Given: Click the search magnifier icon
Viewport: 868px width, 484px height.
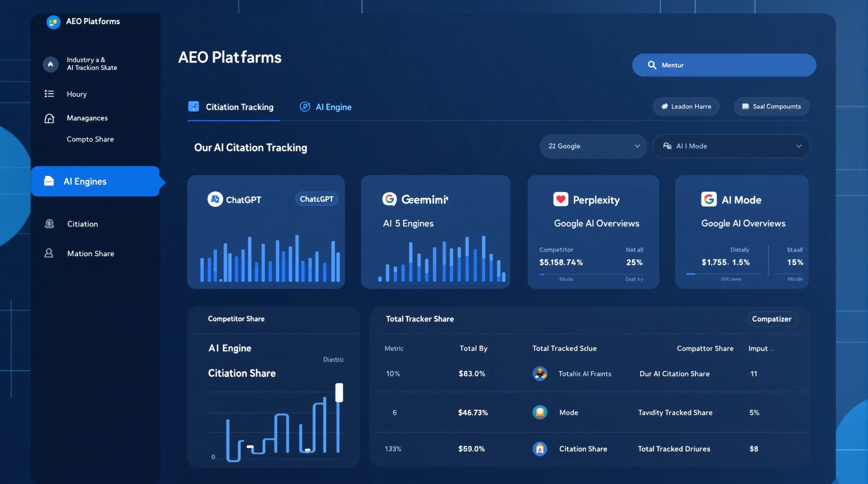Looking at the screenshot, I should click(x=652, y=65).
